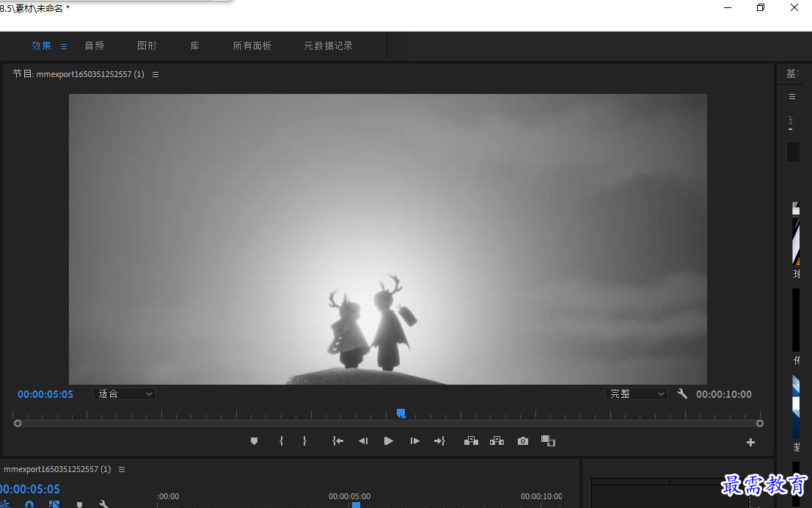This screenshot has width=812, height=508.
Task: Click Timeline panel timecode 00:00:05:05
Action: tap(29, 489)
